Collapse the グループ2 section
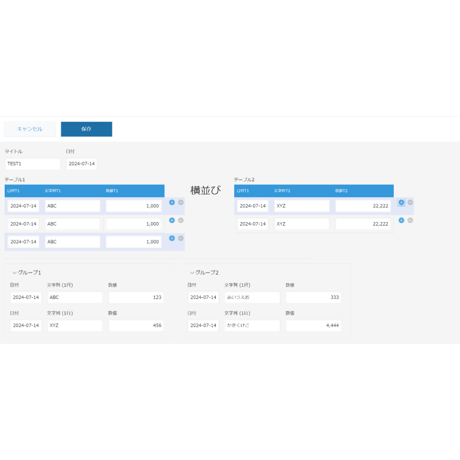 192,273
